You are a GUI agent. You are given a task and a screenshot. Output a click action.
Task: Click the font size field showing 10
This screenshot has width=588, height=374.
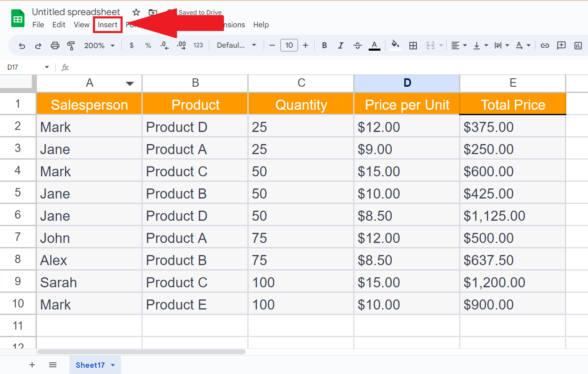click(x=289, y=45)
